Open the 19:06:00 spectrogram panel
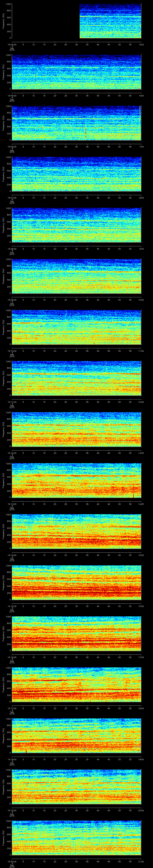Viewport: 153px width, 868px height. pos(77,123)
